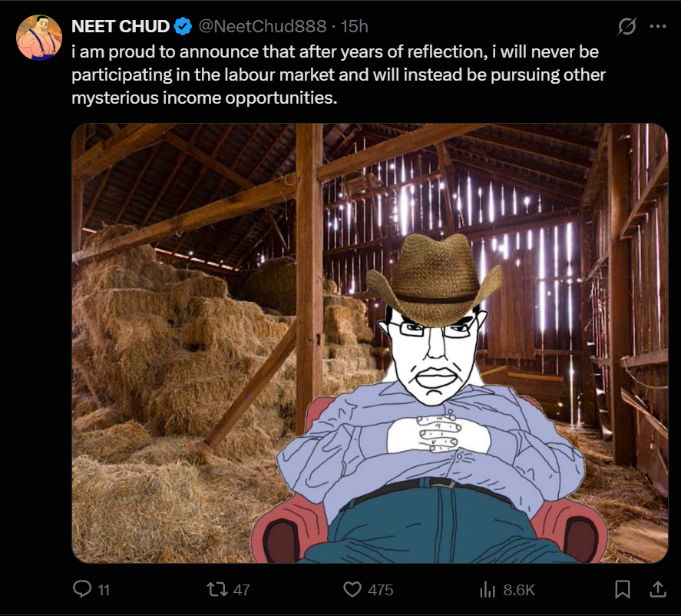Like the post with the heart icon

pyautogui.click(x=352, y=589)
